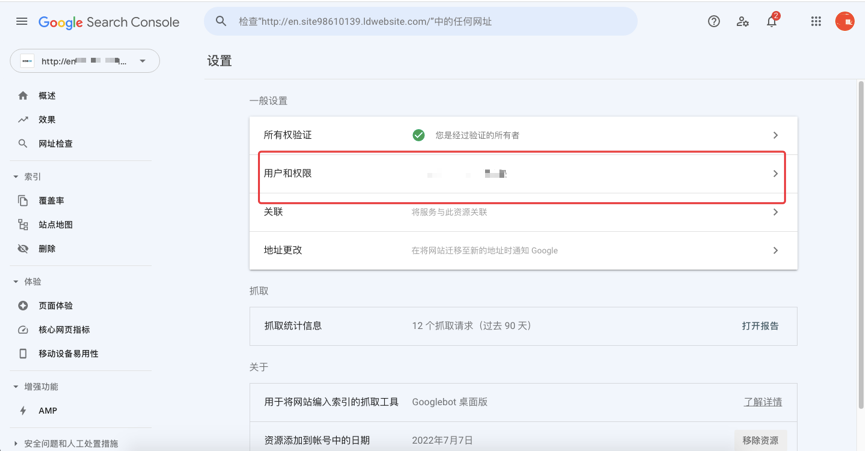Click the 设置 page heading
Image resolution: width=865 pixels, height=451 pixels.
click(220, 61)
